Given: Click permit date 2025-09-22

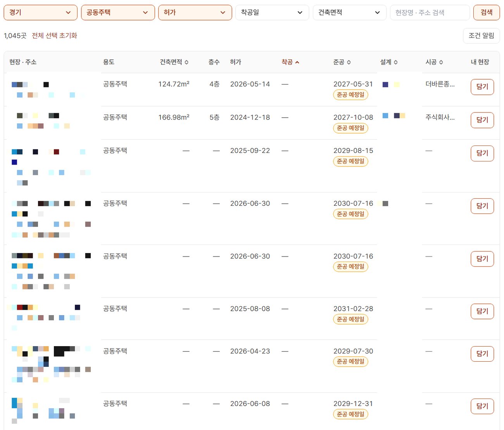Looking at the screenshot, I should [x=250, y=151].
